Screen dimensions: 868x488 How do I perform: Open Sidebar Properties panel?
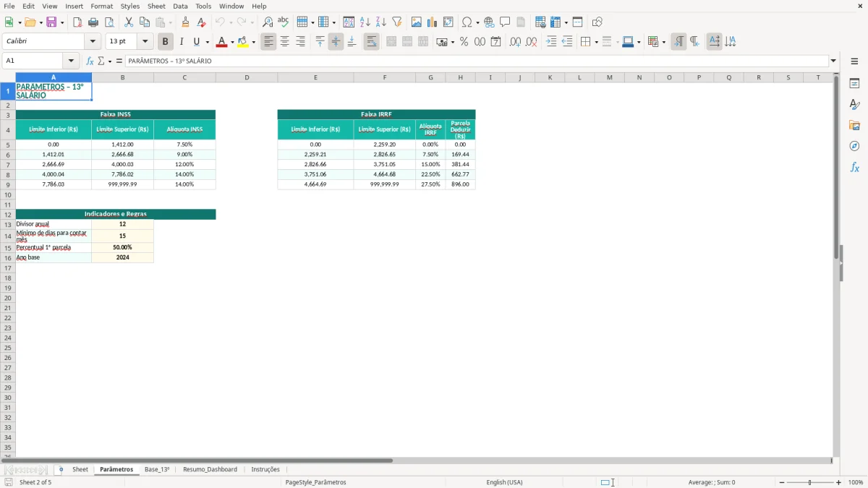pos(854,83)
